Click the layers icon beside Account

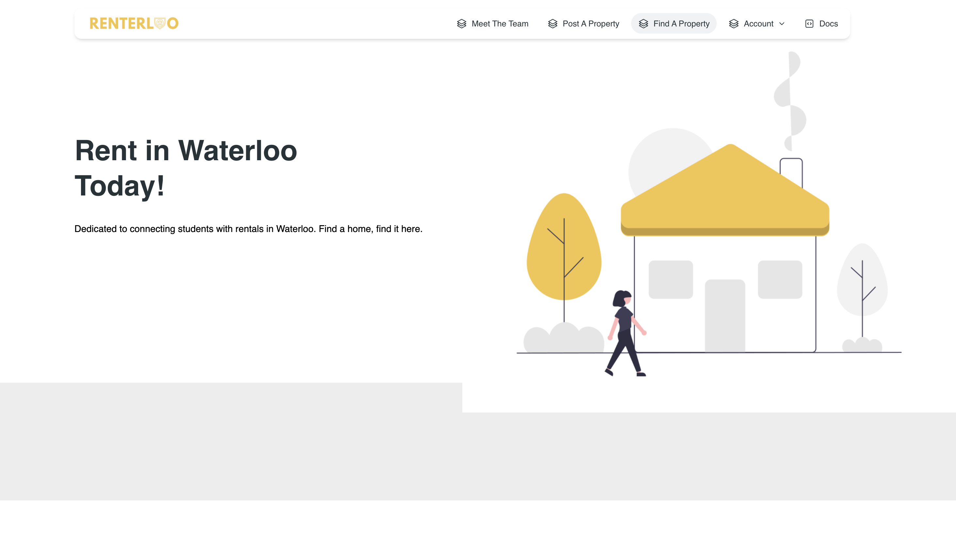point(733,23)
